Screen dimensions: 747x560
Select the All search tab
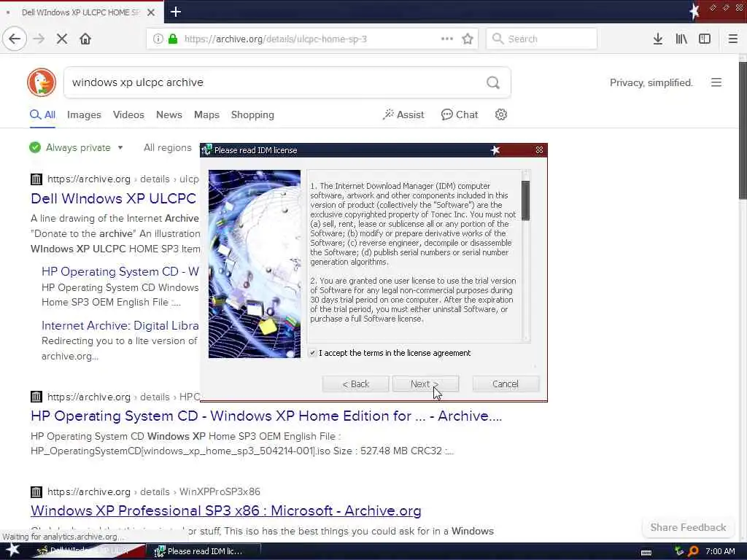42,114
